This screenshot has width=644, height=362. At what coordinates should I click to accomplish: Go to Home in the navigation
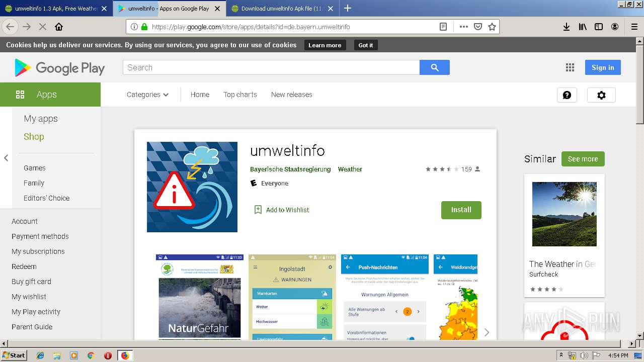(200, 95)
